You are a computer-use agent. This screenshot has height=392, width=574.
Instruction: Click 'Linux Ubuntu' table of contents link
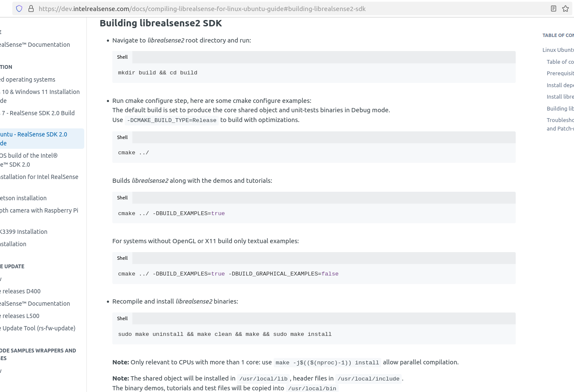558,50
